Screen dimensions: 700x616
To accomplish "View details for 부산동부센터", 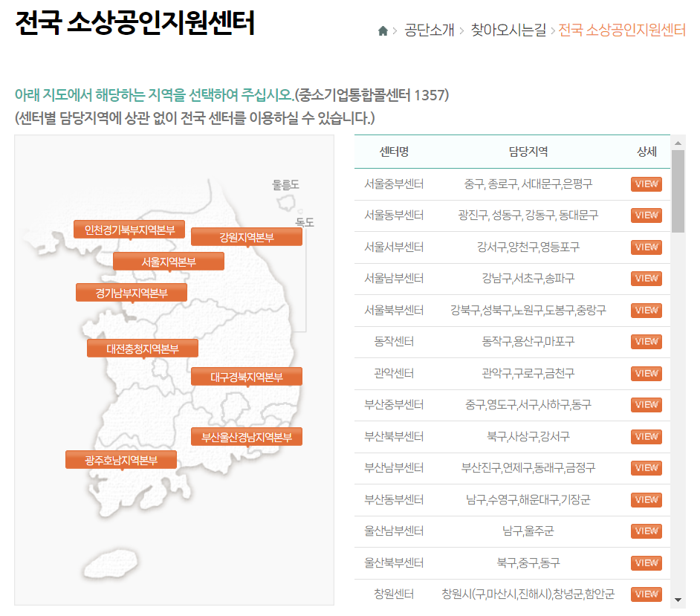I will (646, 499).
